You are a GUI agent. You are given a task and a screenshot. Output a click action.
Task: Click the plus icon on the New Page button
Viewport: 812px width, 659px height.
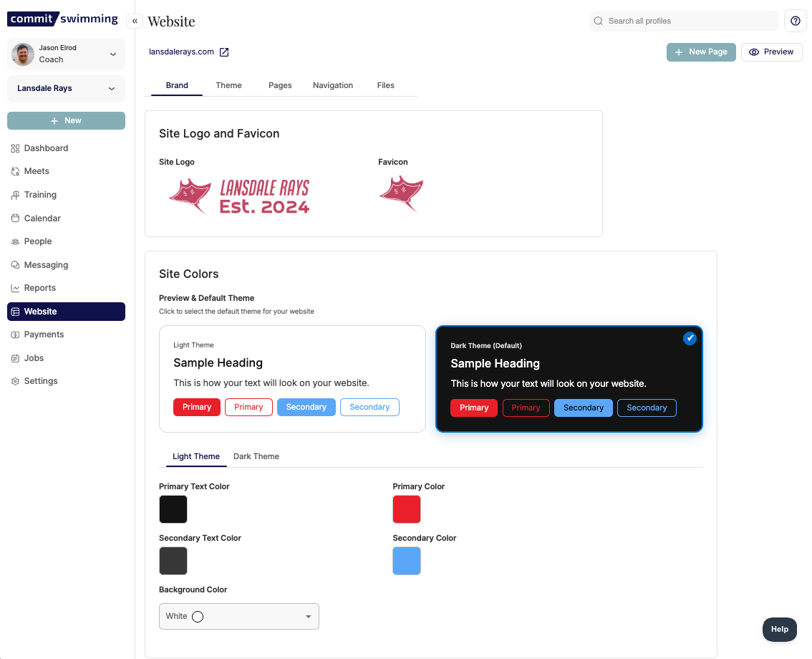(678, 52)
